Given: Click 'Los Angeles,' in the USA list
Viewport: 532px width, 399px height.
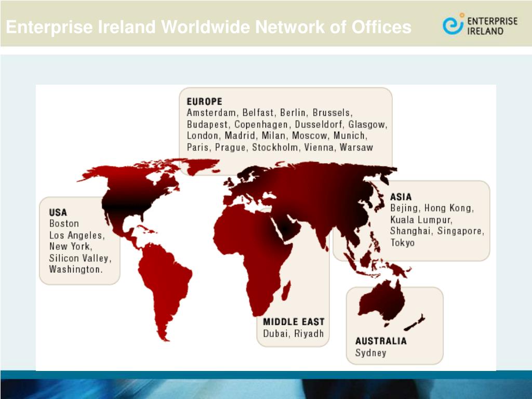Looking at the screenshot, I should click(x=77, y=235).
